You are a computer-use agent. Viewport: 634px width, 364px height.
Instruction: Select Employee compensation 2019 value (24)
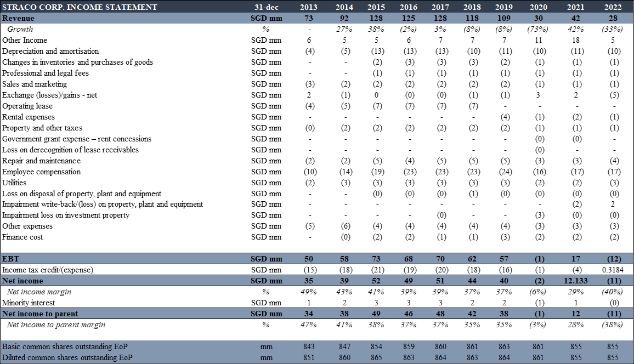tap(505, 171)
